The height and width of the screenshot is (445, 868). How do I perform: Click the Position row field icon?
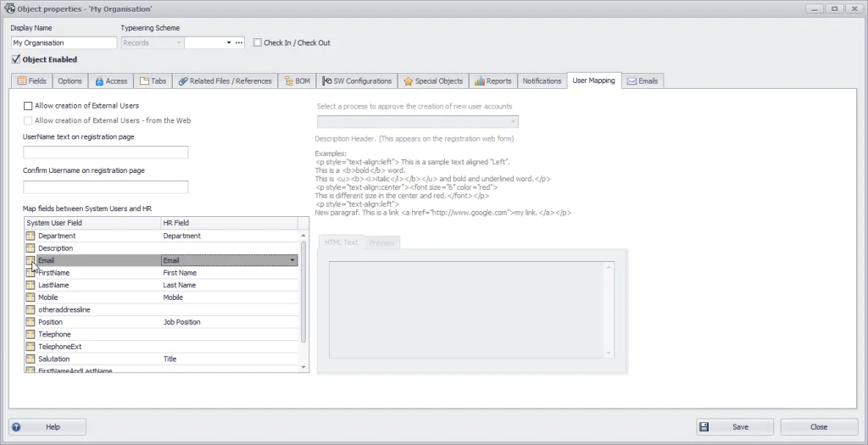31,322
